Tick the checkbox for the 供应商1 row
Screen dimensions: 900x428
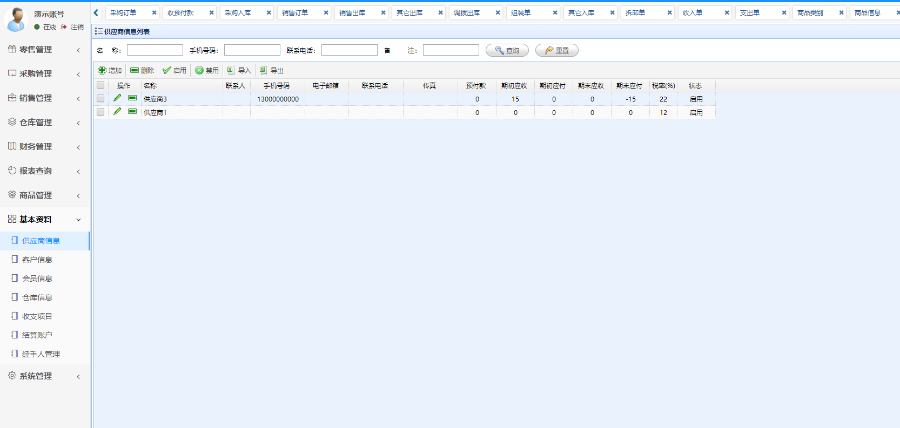(101, 112)
